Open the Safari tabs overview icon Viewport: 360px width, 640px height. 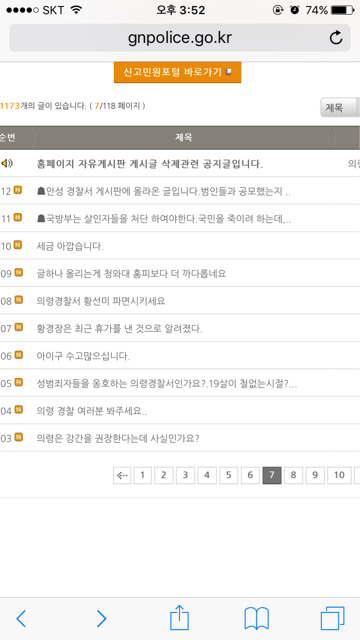coord(332,618)
